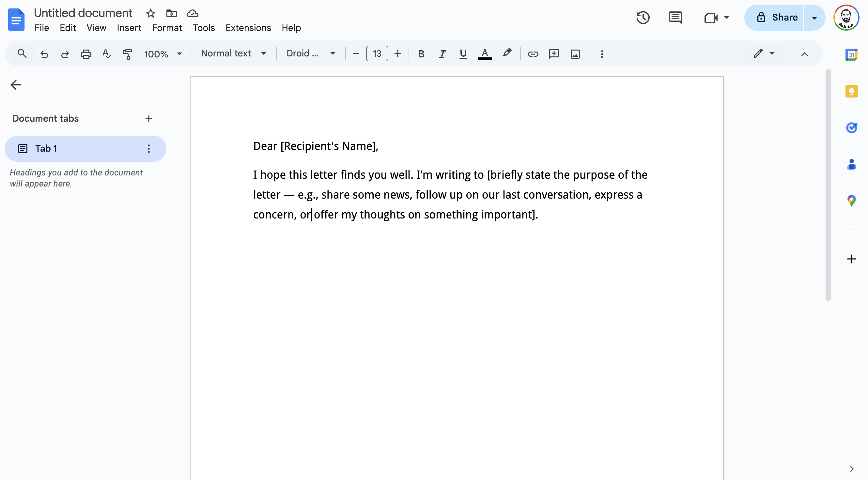This screenshot has width=868, height=480.
Task: Open version history clock icon
Action: (643, 18)
